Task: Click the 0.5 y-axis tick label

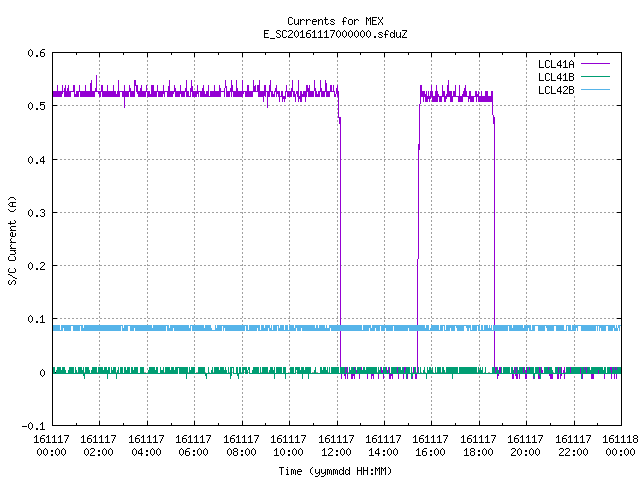Action: click(x=36, y=106)
